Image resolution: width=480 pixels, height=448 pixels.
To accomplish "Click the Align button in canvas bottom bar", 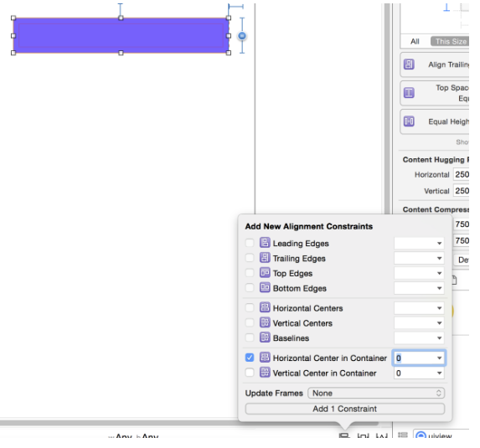I will click(344, 435).
